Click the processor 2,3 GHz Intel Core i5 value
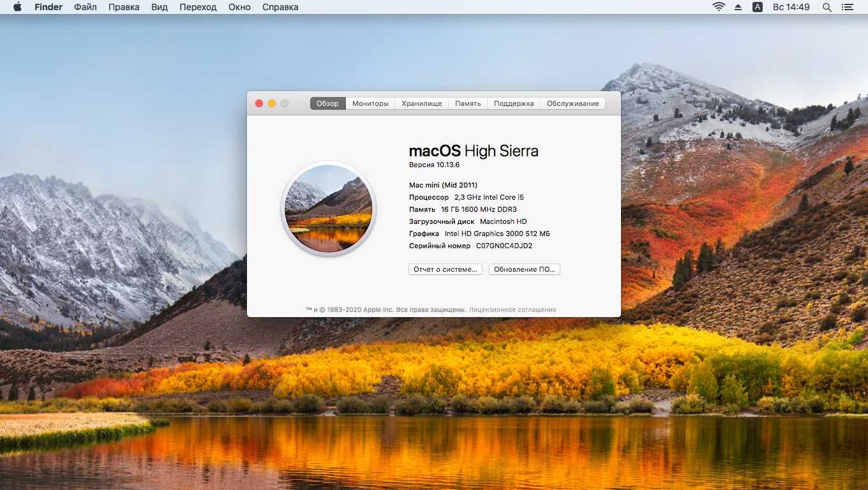The width and height of the screenshot is (868, 490). click(x=489, y=197)
